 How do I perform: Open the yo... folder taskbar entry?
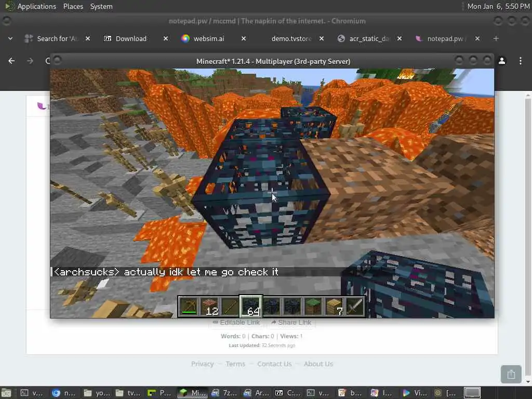click(x=97, y=393)
